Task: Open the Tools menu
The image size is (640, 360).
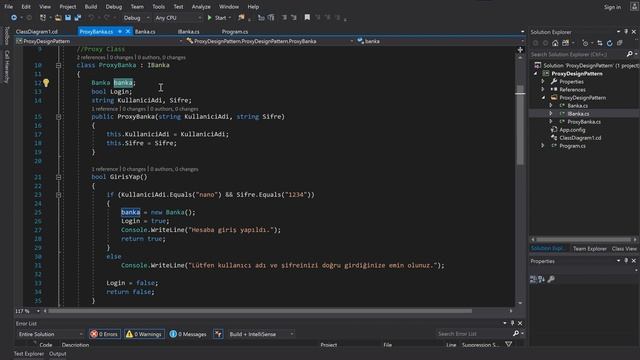Action: point(158,7)
